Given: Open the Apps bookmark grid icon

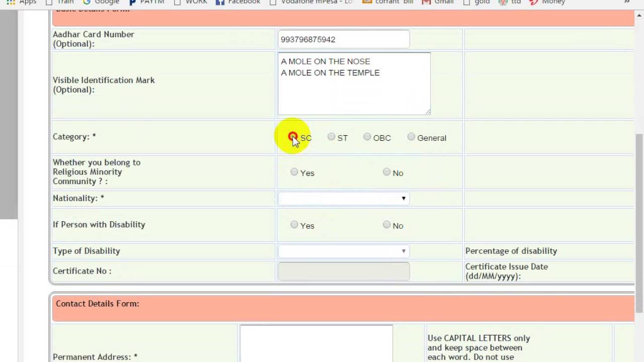Looking at the screenshot, I should click(x=11, y=2).
